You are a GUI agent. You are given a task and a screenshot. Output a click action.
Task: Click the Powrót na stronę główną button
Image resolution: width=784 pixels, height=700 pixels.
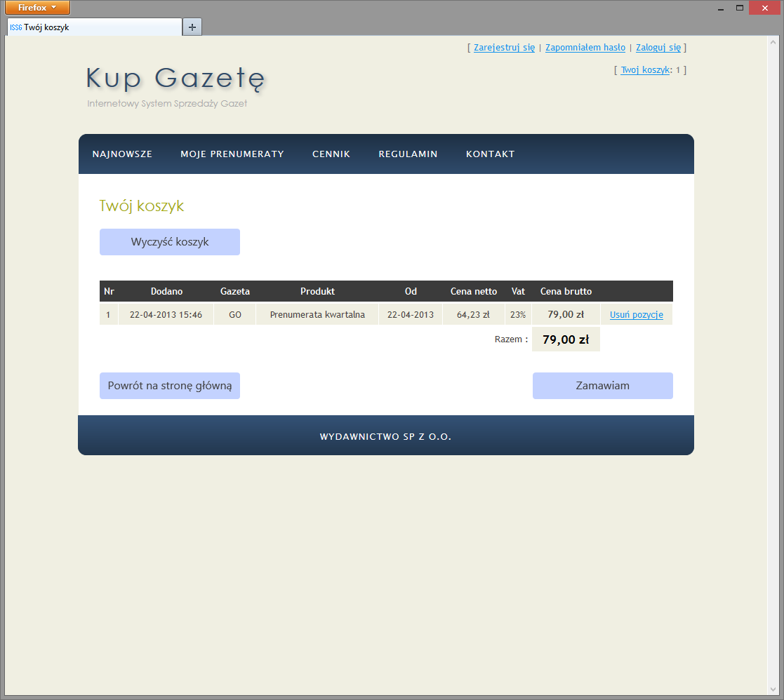pos(170,386)
